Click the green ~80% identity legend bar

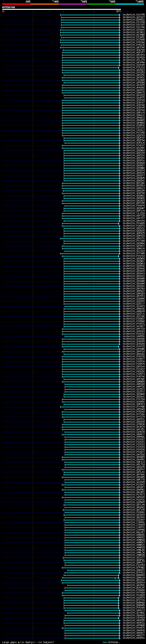pos(101,4)
